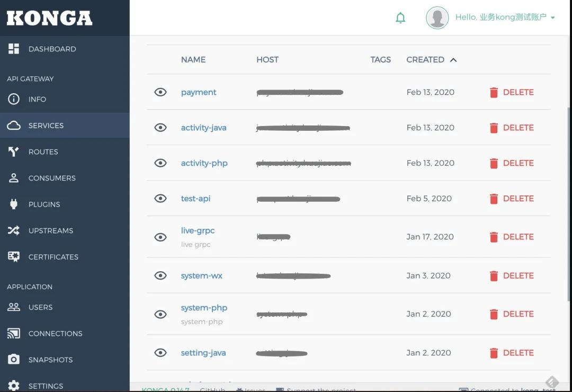Click the Certificates badge icon
572x392 pixels.
pos(14,257)
